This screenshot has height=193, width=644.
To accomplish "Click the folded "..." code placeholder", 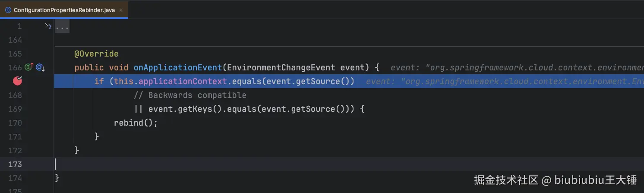I will [x=62, y=27].
